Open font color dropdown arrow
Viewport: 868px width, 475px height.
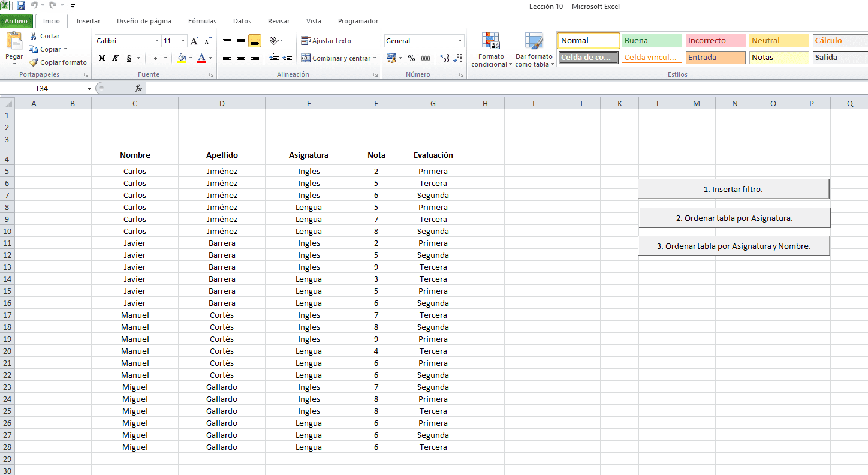tap(210, 58)
